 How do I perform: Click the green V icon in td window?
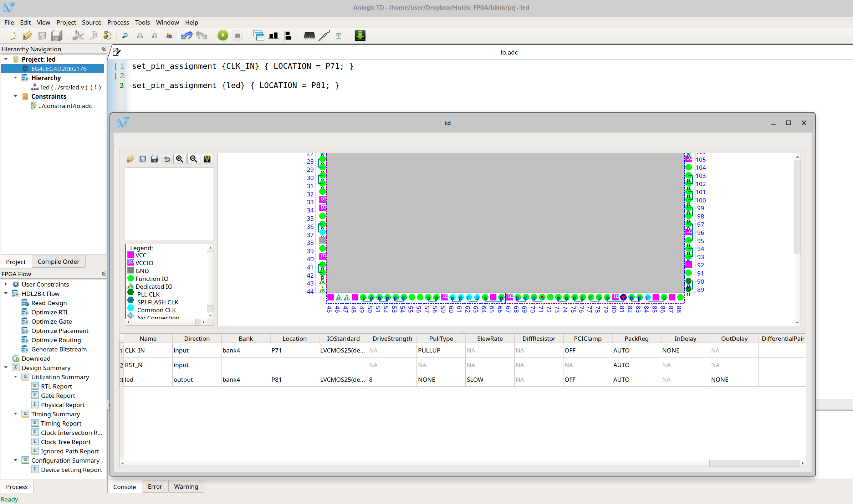pos(207,159)
